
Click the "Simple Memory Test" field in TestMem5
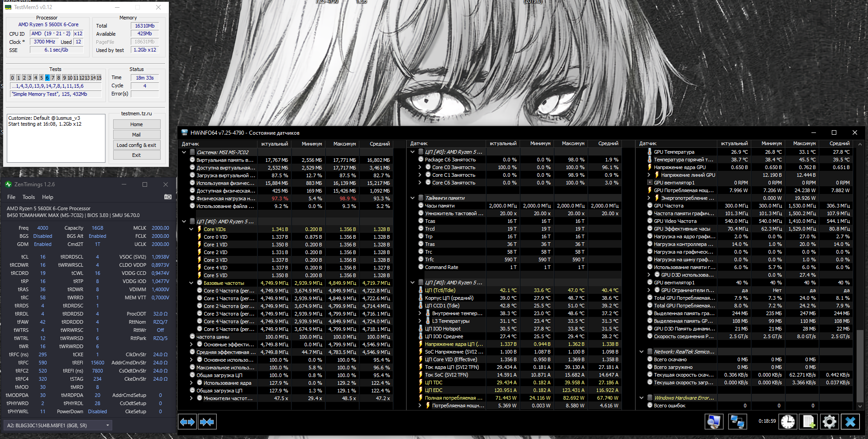point(56,94)
